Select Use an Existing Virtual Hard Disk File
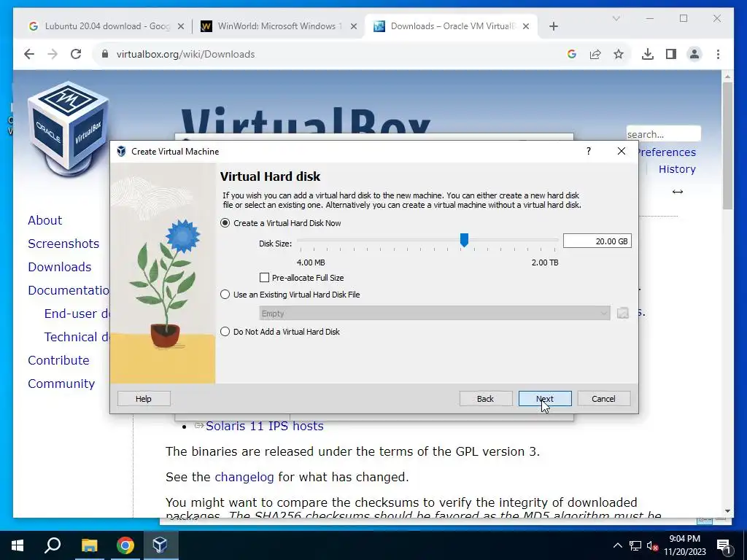The height and width of the screenshot is (560, 747). click(x=290, y=295)
